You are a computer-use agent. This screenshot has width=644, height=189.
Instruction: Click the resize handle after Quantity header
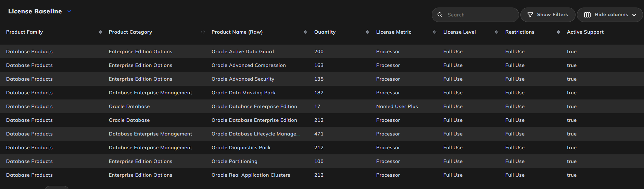[368, 32]
